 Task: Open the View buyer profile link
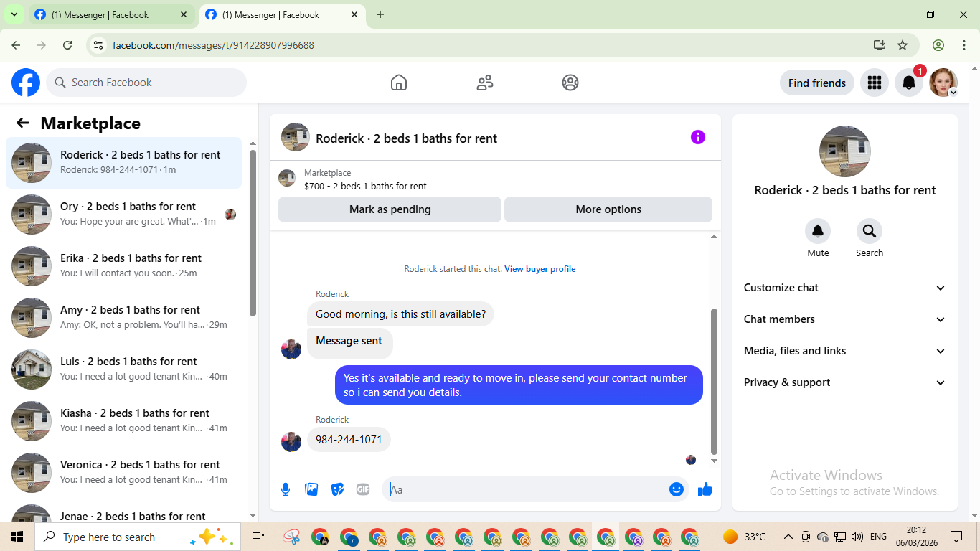[x=540, y=269]
